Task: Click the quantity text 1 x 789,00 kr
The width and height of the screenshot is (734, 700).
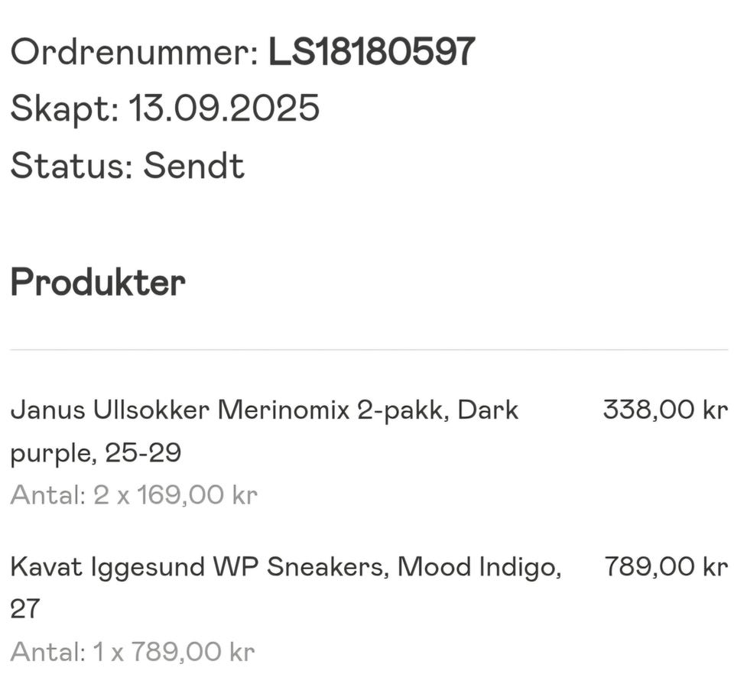Action: 173,652
